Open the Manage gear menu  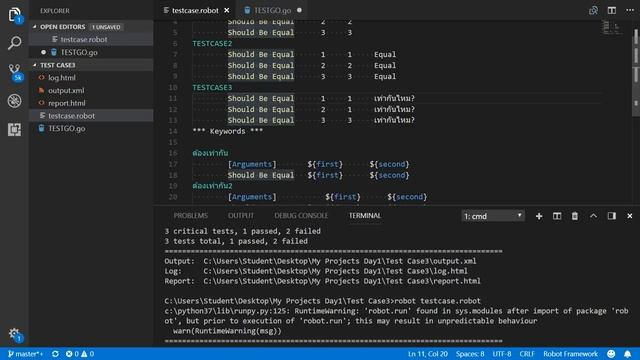click(x=14, y=334)
